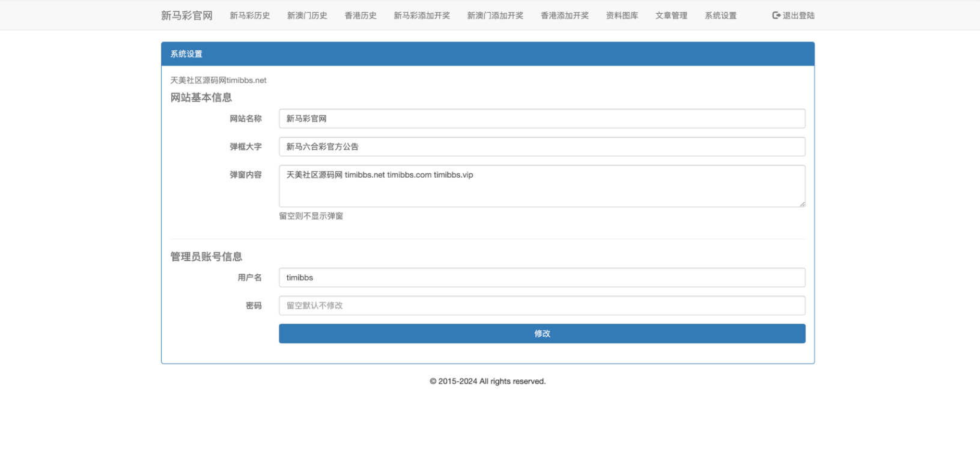This screenshot has width=980, height=455.
Task: Click the 用户名 label
Action: (250, 277)
